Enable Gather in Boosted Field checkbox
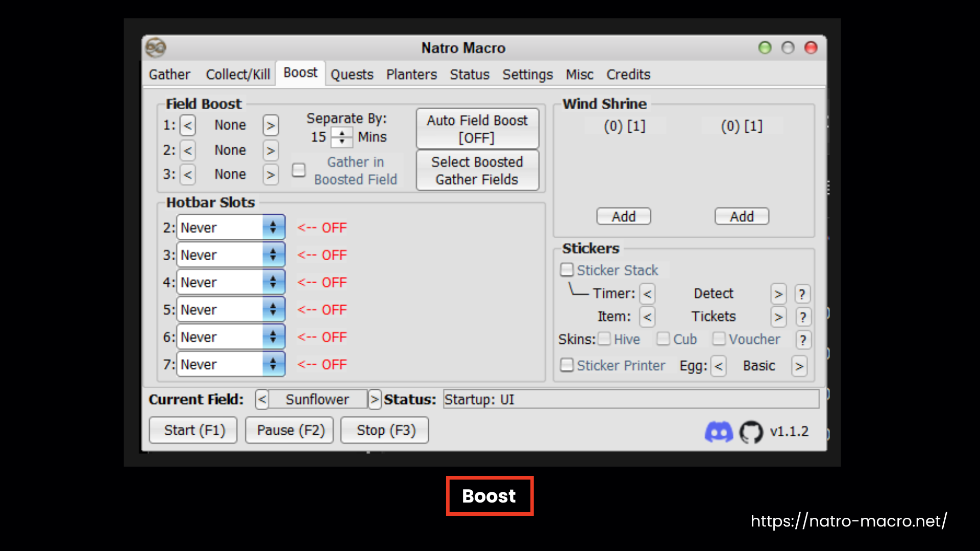 point(299,170)
